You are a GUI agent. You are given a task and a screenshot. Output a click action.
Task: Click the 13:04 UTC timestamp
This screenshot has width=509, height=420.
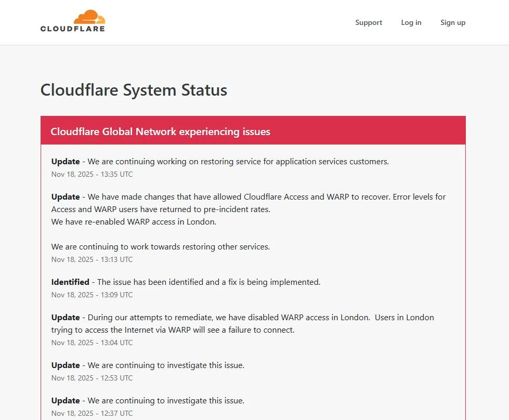(92, 343)
